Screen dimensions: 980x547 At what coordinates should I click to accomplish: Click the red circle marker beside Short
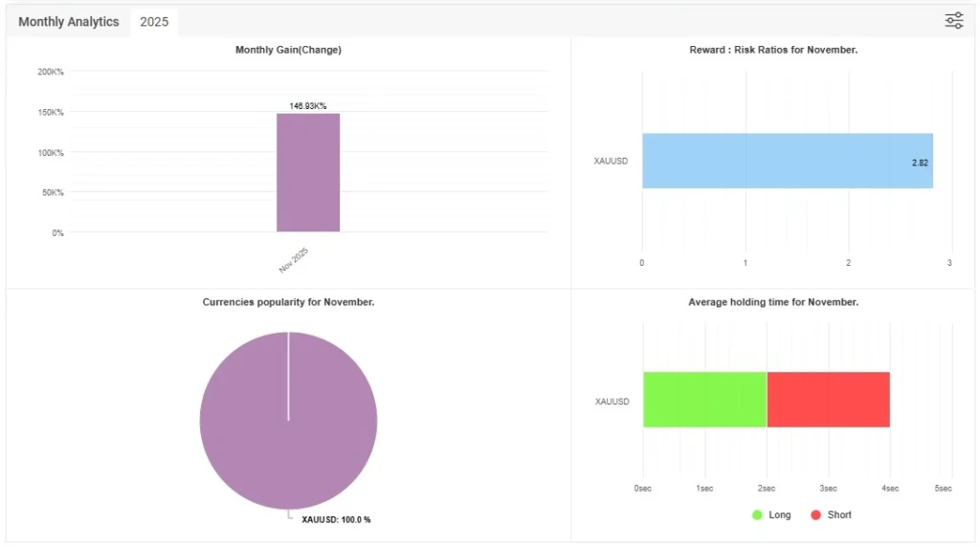[816, 514]
